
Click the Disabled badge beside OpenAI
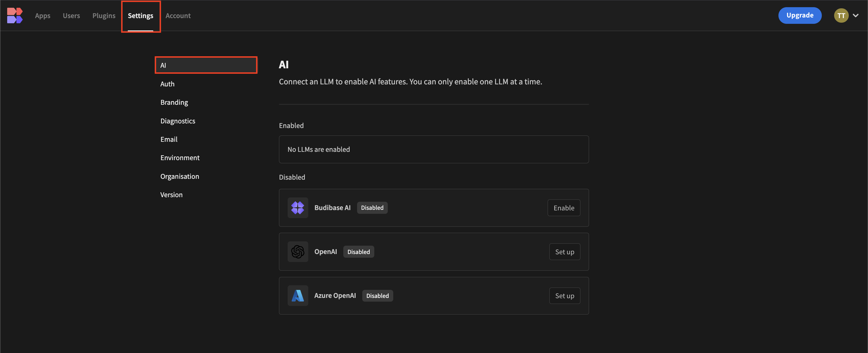point(359,252)
